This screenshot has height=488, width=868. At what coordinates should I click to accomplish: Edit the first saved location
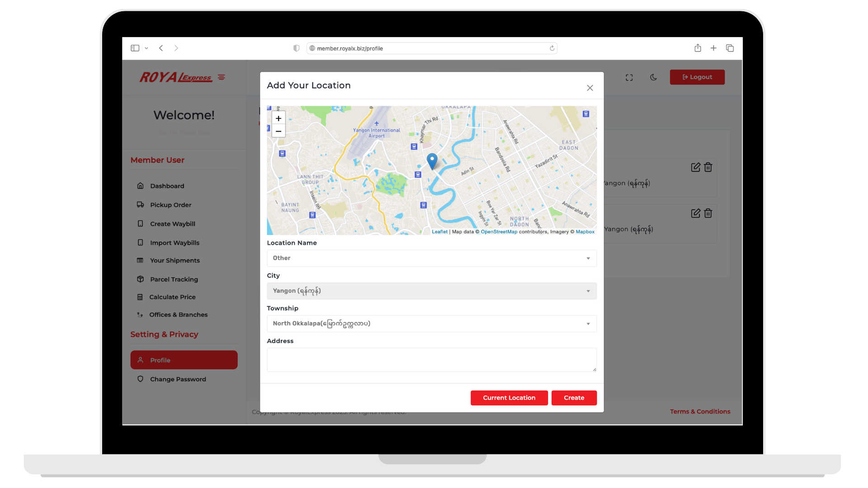coord(696,167)
